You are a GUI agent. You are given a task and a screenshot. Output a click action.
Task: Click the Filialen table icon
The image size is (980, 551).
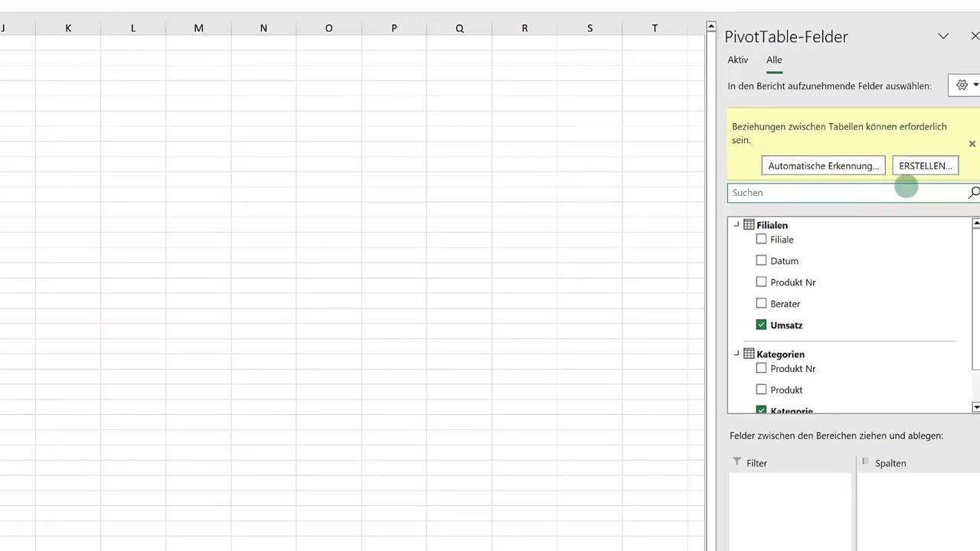(x=749, y=225)
